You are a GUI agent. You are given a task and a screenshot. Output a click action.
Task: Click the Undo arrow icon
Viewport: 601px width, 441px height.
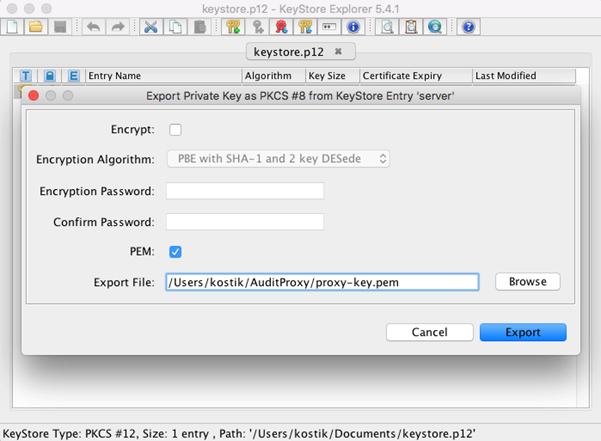tap(94, 27)
